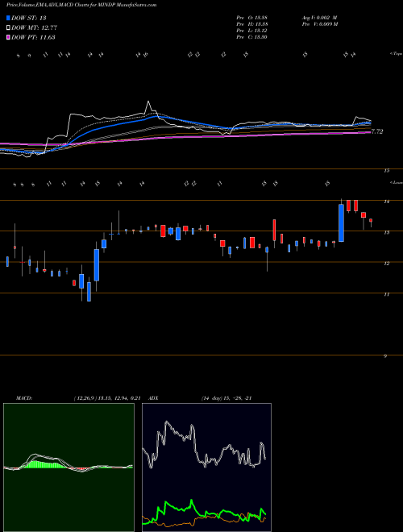Click the large blue breakout candle near 14

(x=341, y=222)
